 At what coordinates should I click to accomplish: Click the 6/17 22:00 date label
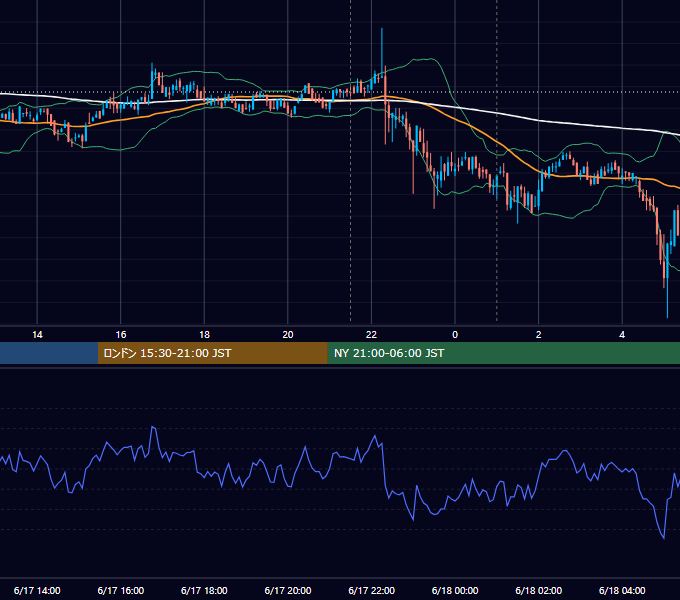[x=372, y=590]
